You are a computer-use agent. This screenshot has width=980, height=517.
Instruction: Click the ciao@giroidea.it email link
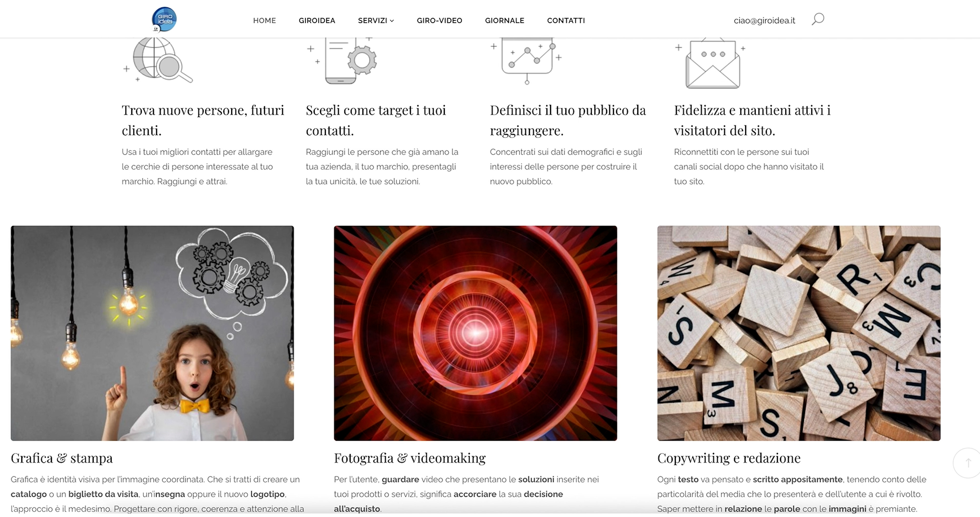[x=764, y=21]
